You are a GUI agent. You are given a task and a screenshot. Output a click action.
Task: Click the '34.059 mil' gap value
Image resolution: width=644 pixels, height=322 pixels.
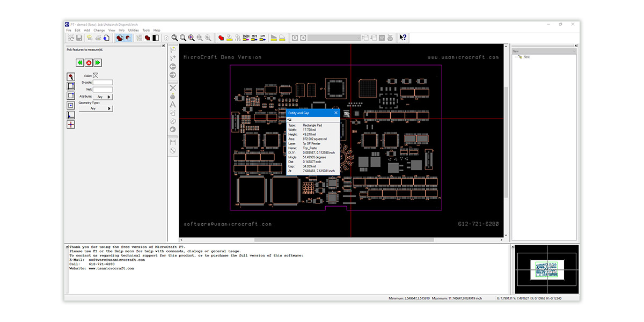[x=310, y=166]
